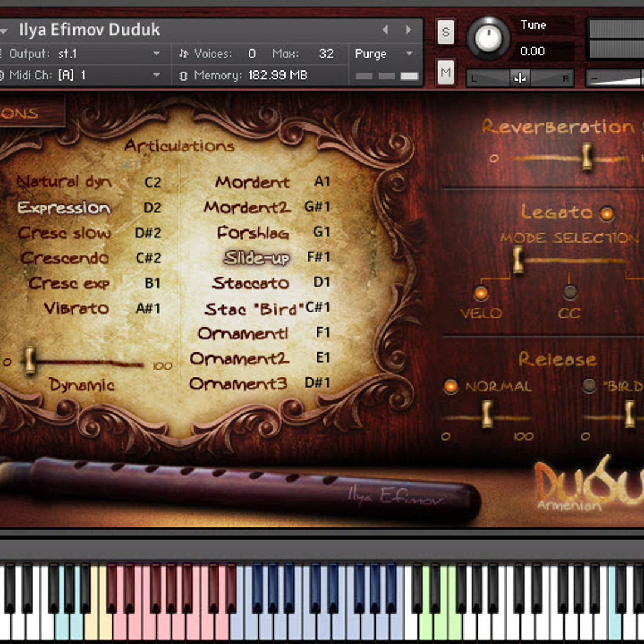Toggle the Legato on/off light

tap(606, 213)
